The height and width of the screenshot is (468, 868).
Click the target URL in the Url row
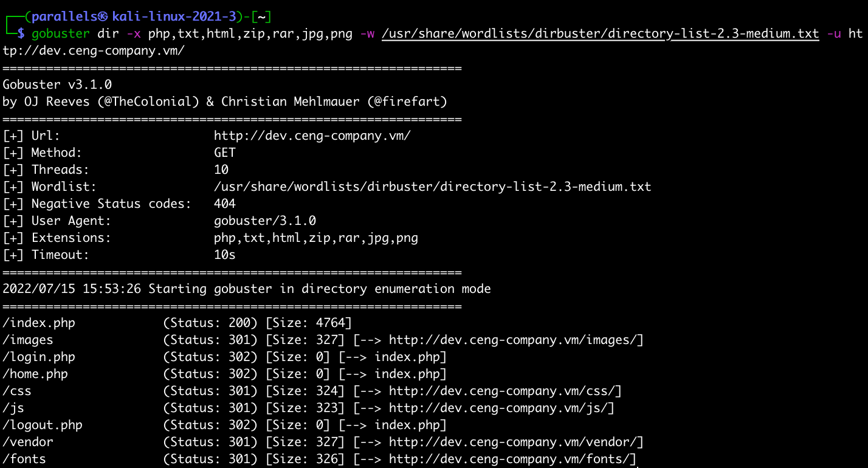tap(312, 136)
